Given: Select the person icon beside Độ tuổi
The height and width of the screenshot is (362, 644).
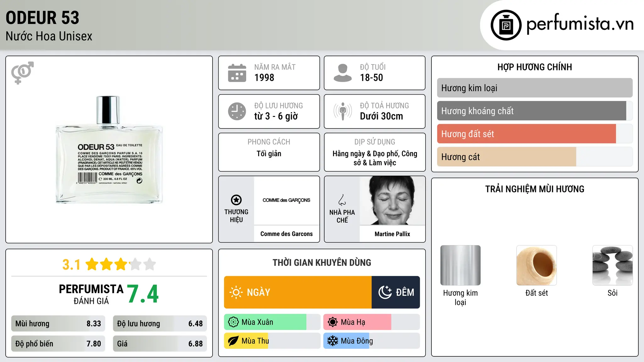Looking at the screenshot, I should click(342, 73).
